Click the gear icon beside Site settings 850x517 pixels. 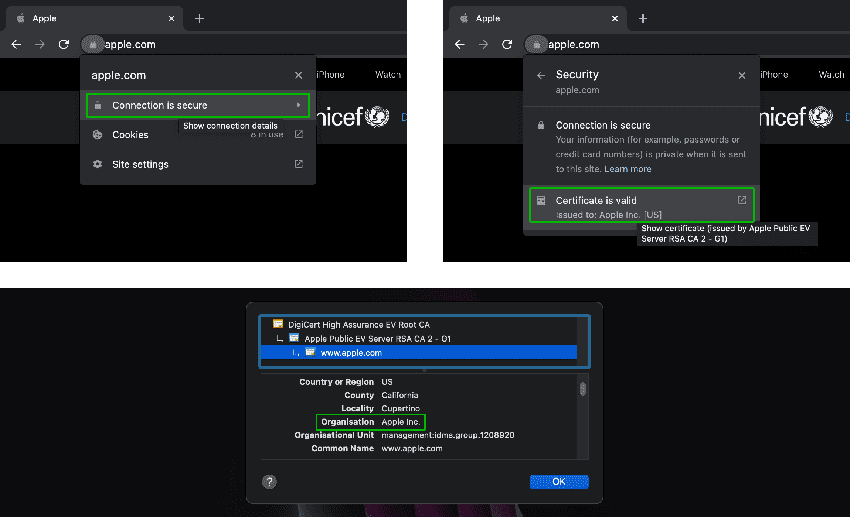click(x=98, y=164)
